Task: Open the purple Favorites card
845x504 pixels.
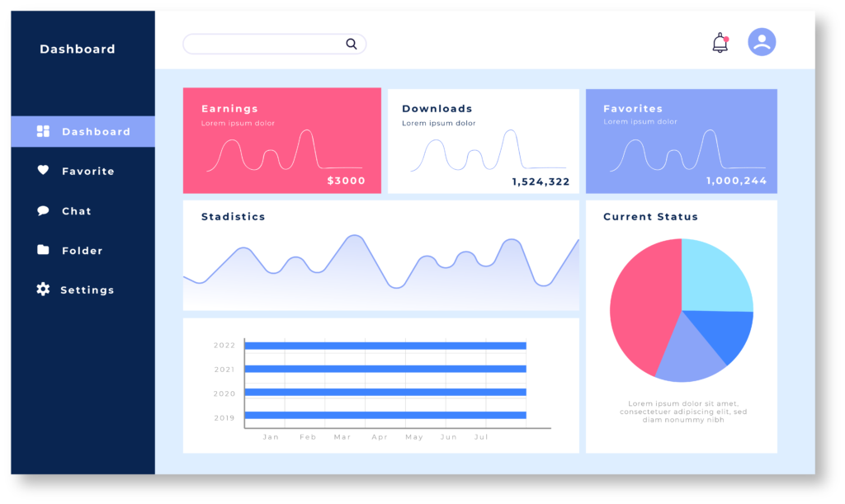Action: coord(681,141)
